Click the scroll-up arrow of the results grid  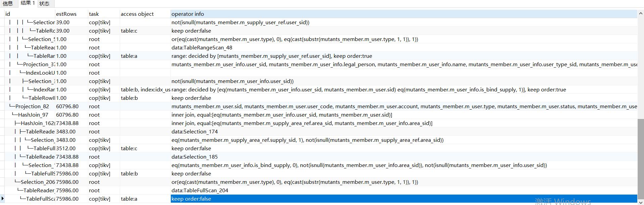tap(641, 14)
